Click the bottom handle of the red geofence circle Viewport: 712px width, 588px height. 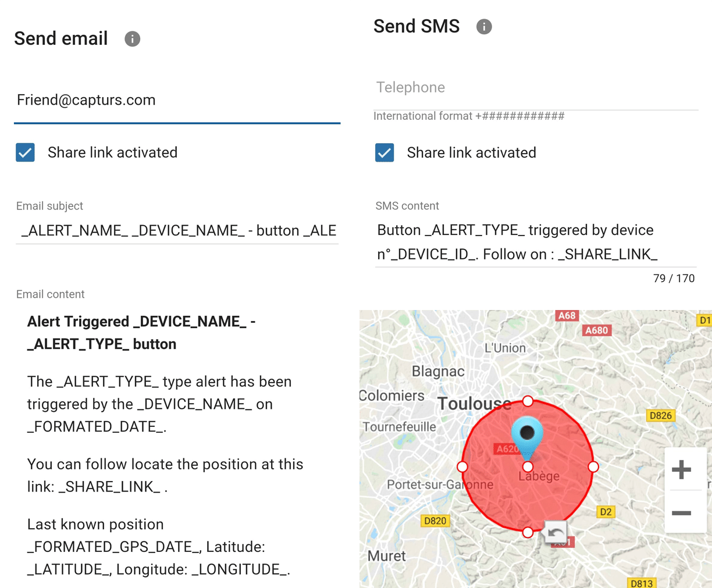pos(528,532)
